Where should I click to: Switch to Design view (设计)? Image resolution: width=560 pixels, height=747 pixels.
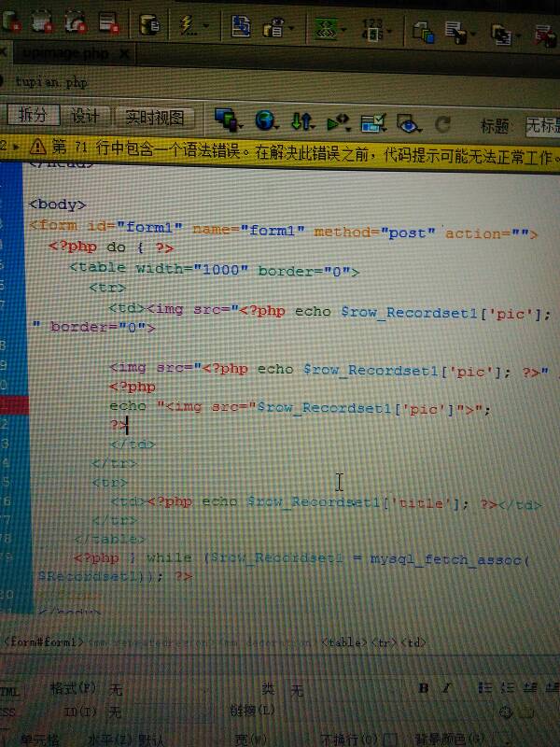85,116
